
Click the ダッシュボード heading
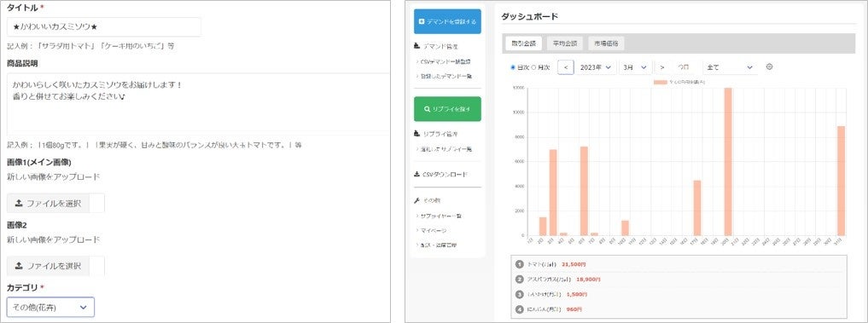[529, 16]
